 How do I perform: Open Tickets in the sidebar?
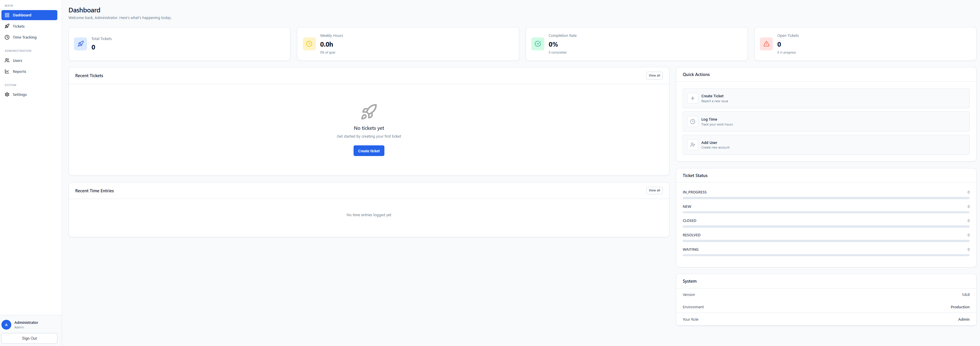click(x=19, y=26)
